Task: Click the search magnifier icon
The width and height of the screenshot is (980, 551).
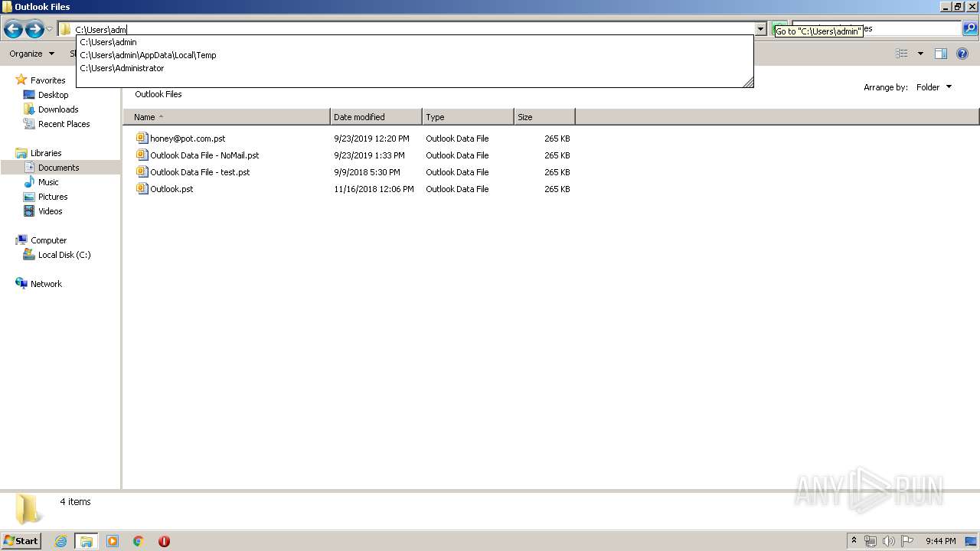Action: [x=969, y=29]
